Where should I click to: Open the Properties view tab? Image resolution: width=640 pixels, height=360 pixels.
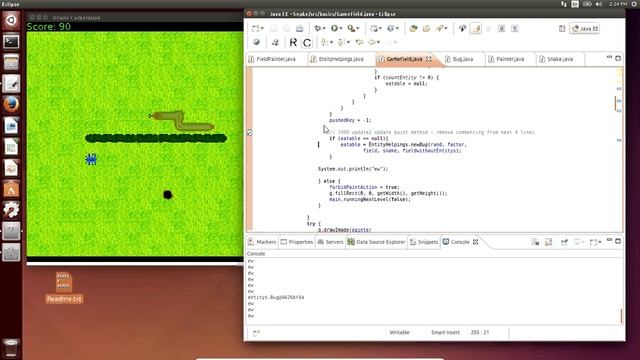297,242
